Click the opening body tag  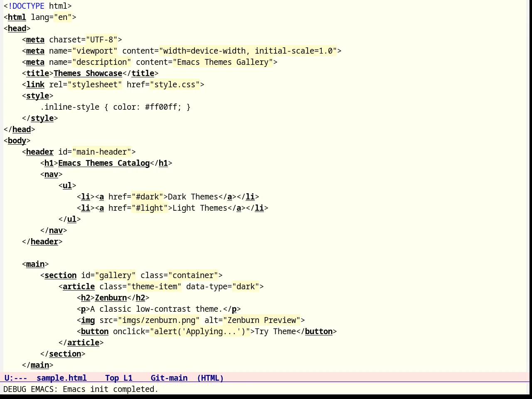17,140
